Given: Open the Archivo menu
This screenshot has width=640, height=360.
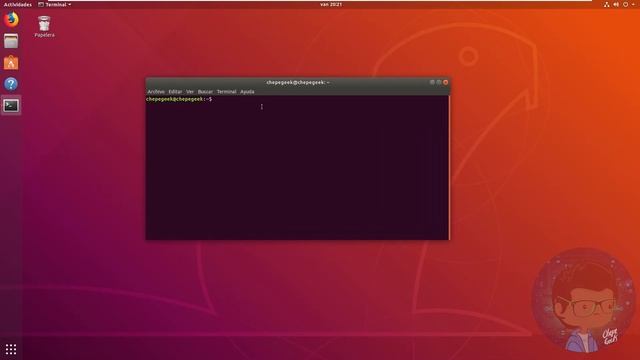Looking at the screenshot, I should pyautogui.click(x=156, y=92).
